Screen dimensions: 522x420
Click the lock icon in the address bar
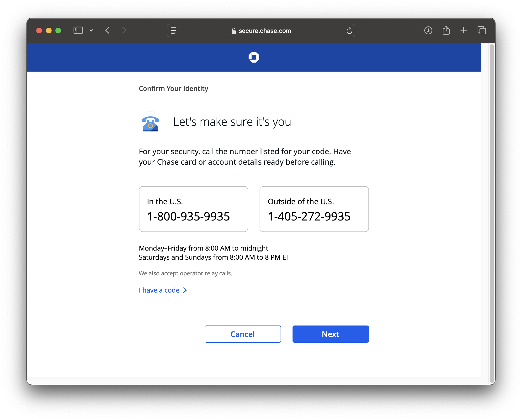click(233, 31)
